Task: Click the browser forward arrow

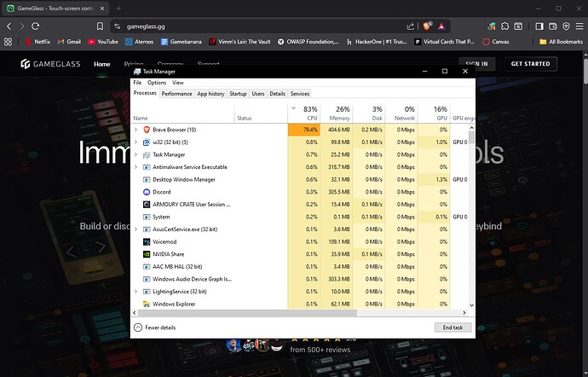Action: pos(22,26)
